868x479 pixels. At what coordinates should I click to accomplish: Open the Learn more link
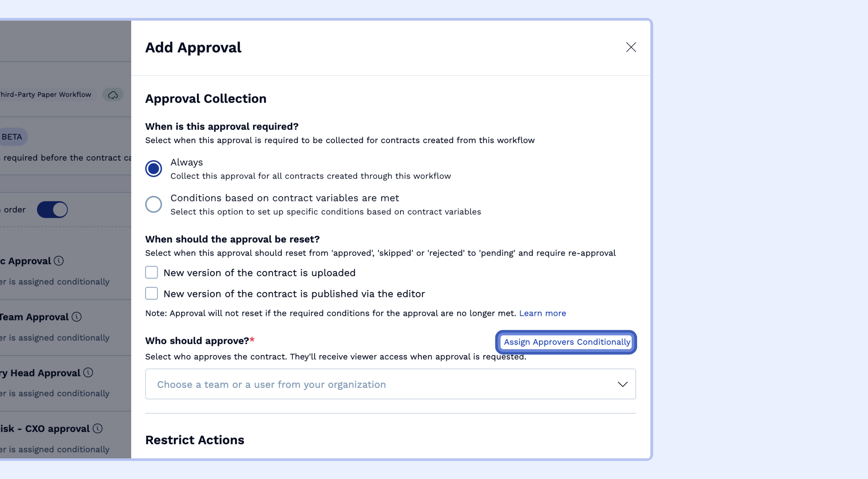(x=542, y=313)
